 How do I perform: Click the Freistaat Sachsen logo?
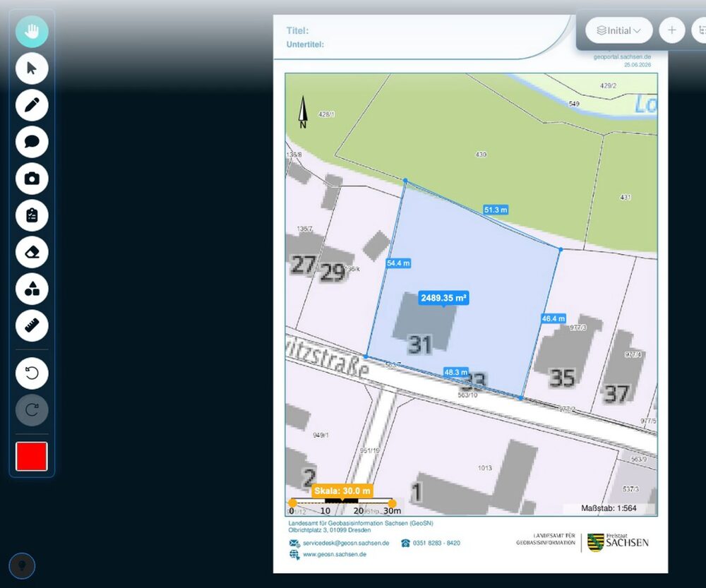(618, 542)
